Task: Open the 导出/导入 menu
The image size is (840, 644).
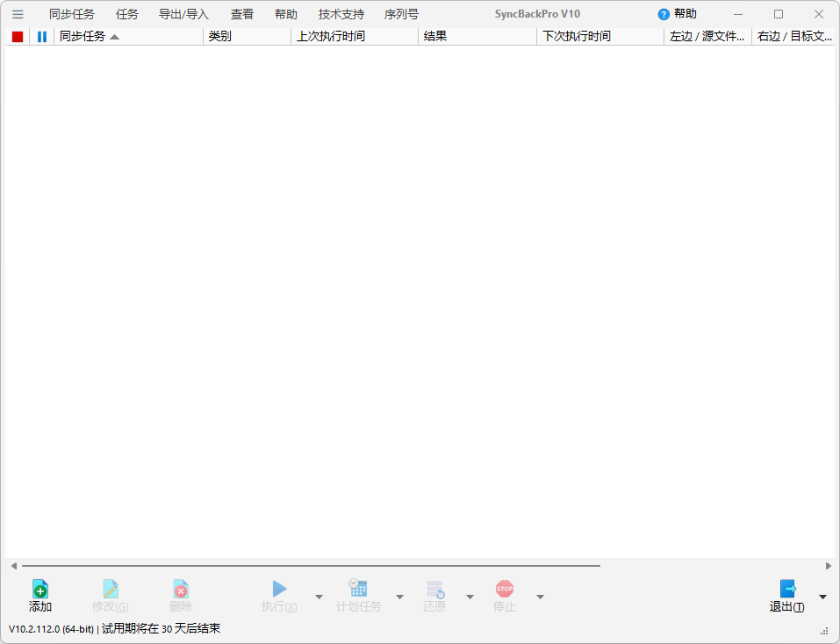Action: [x=183, y=14]
